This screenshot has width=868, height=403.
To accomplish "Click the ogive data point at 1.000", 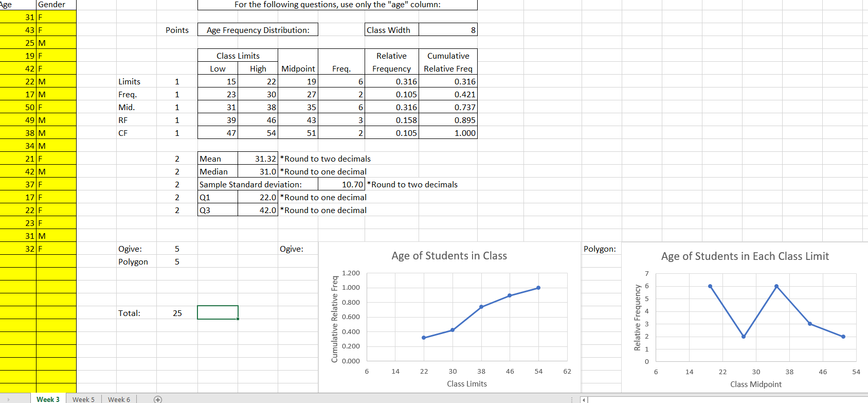I will pyautogui.click(x=538, y=288).
